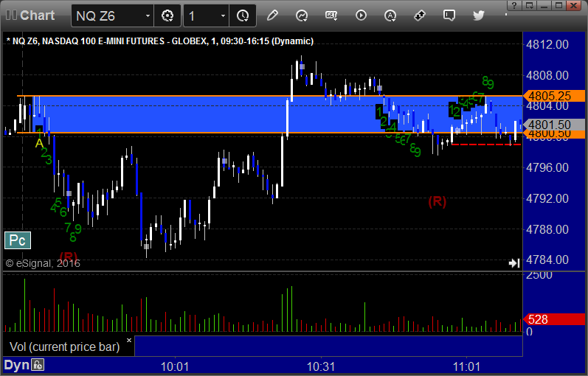The image size is (588, 376).
Task: Click the 10:01 time axis label
Action: click(175, 366)
